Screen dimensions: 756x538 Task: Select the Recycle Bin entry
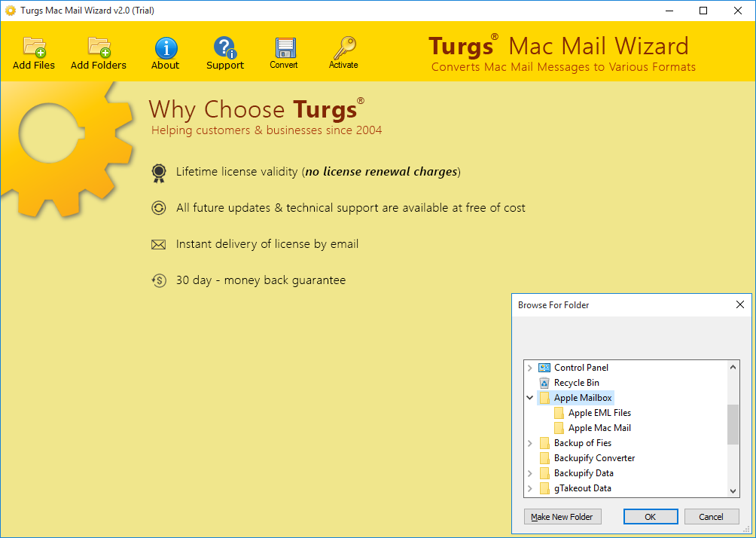click(x=577, y=383)
